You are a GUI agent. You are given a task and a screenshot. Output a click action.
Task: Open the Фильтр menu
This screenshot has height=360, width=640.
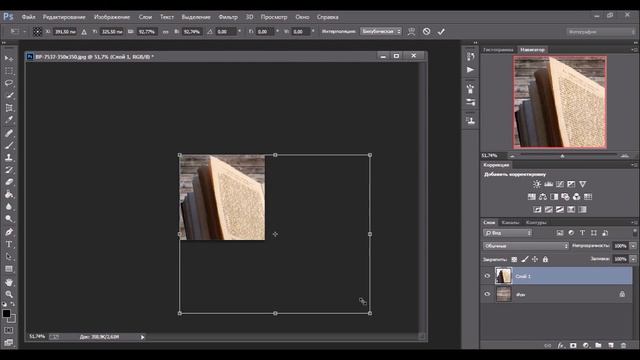228,17
